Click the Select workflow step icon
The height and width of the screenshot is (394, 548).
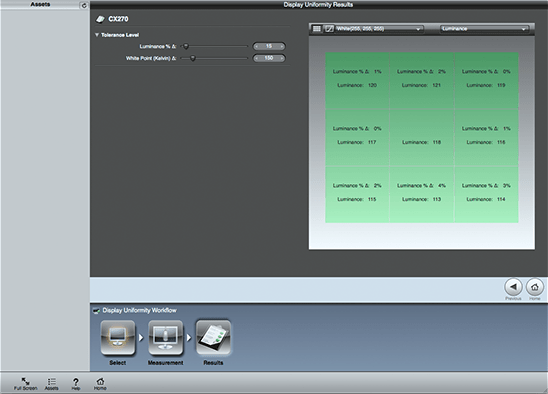[118, 338]
